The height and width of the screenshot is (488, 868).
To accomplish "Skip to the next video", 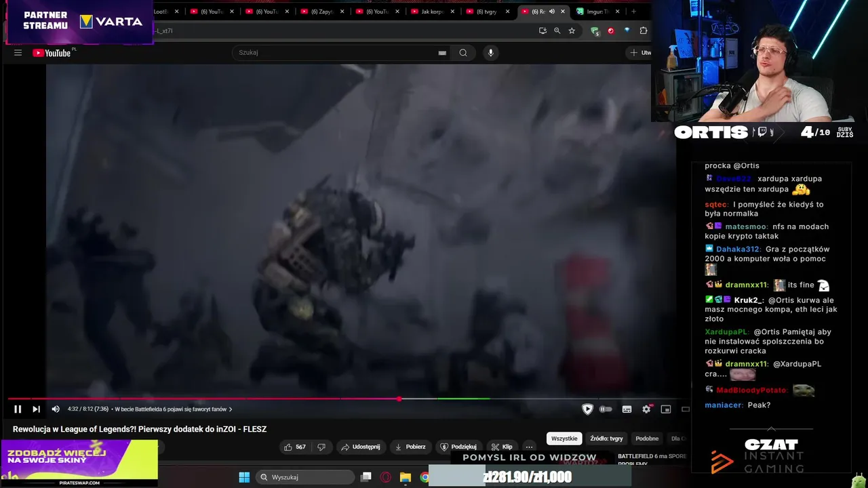I will [36, 409].
